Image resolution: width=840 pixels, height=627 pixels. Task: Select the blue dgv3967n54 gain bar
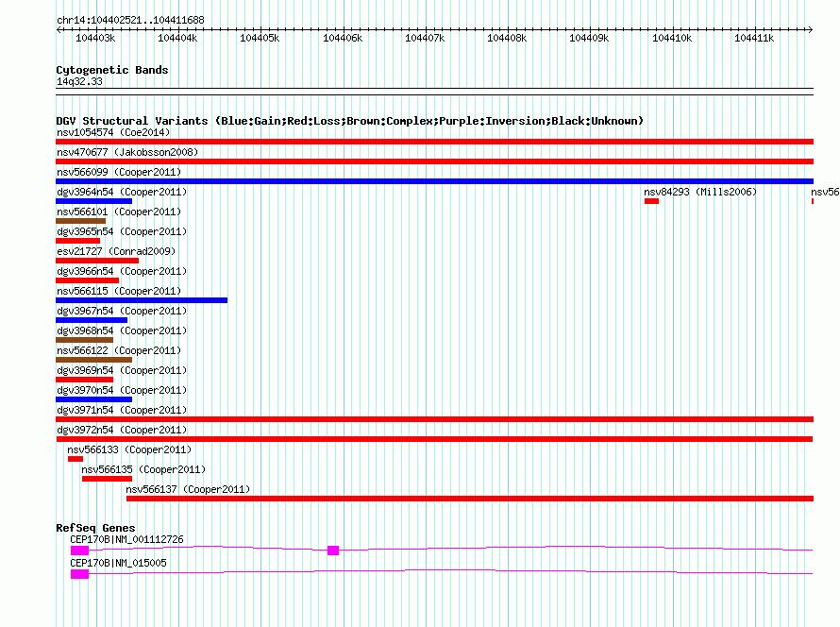pos(92,320)
